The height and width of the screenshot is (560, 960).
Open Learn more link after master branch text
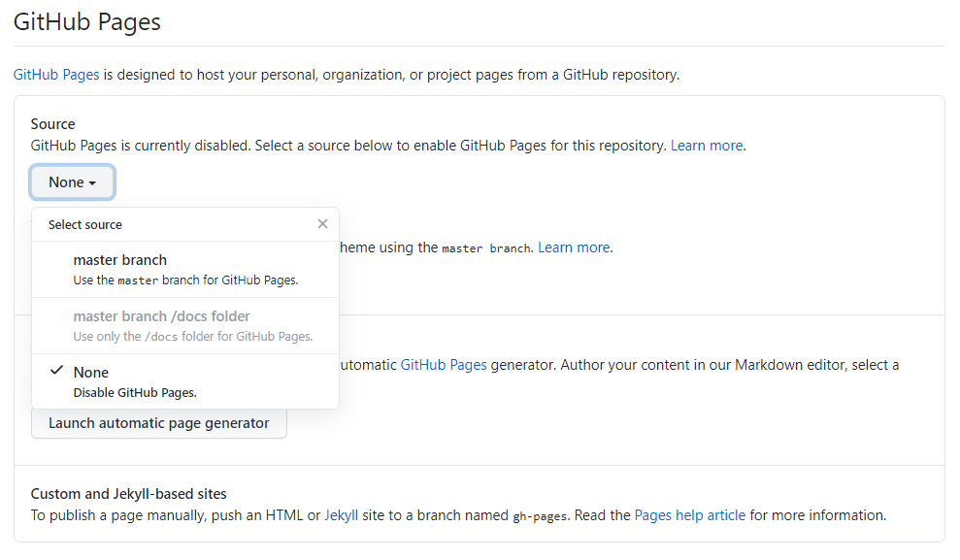(x=574, y=247)
